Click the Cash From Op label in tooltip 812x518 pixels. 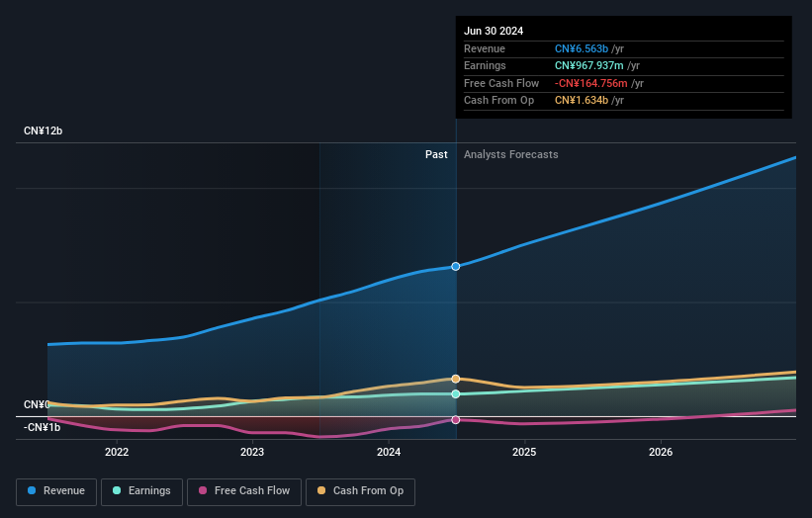click(498, 101)
